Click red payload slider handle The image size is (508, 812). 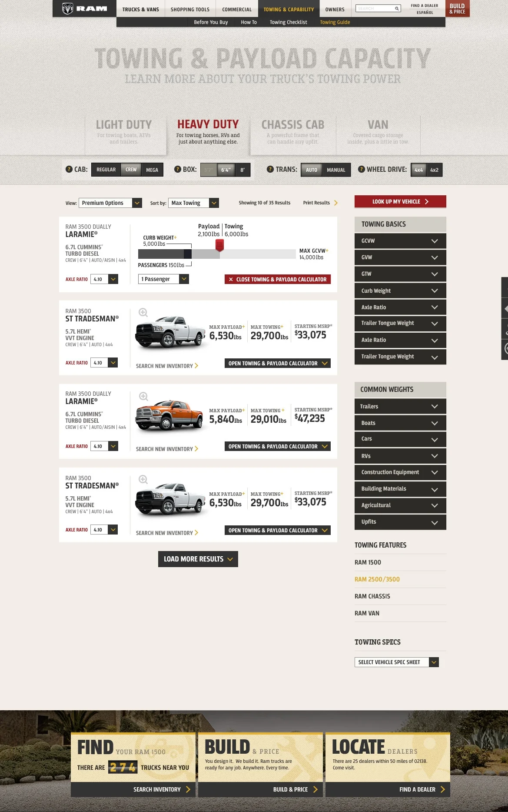click(219, 245)
